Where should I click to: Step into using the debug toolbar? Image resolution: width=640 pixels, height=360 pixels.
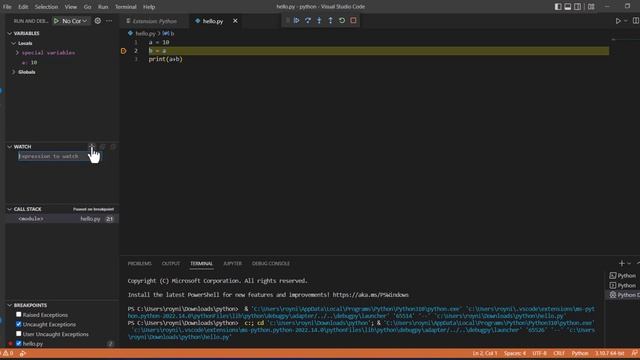click(x=319, y=20)
